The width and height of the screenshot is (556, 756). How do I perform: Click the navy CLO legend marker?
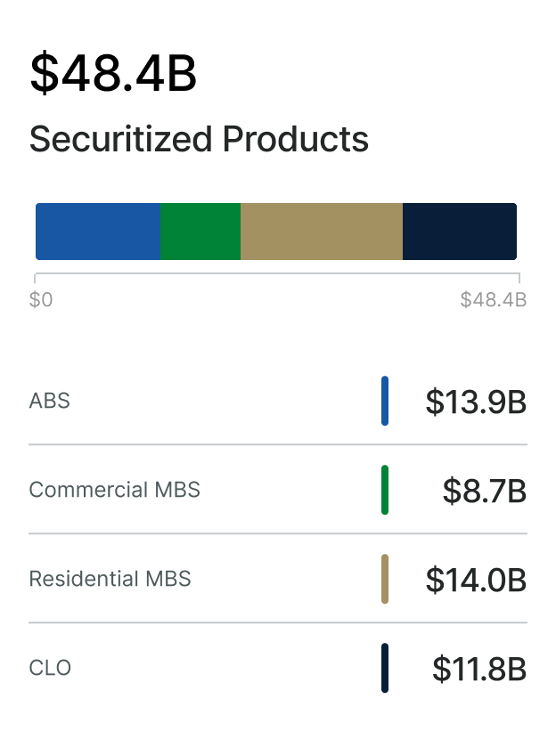385,668
